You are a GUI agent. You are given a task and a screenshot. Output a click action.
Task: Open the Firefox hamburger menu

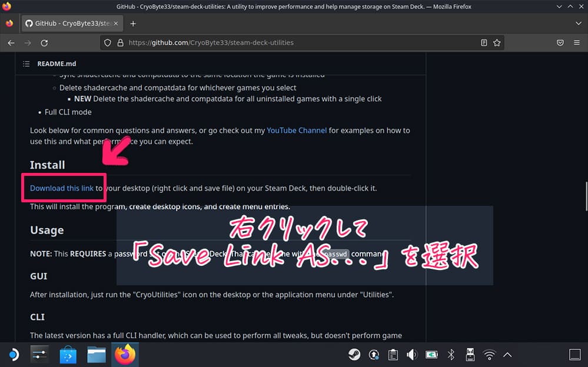click(x=577, y=43)
